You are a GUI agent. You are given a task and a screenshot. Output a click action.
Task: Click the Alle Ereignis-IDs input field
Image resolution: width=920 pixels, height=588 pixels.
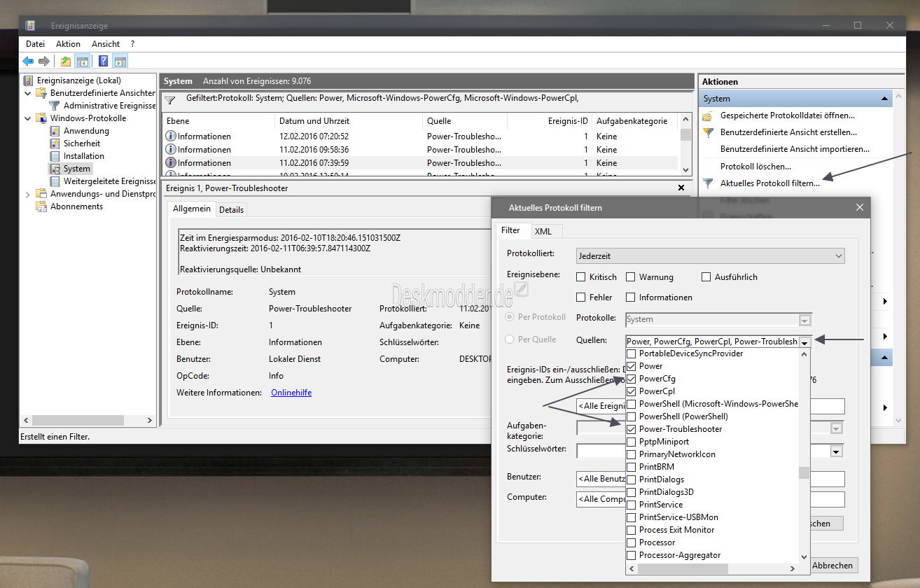coord(711,407)
